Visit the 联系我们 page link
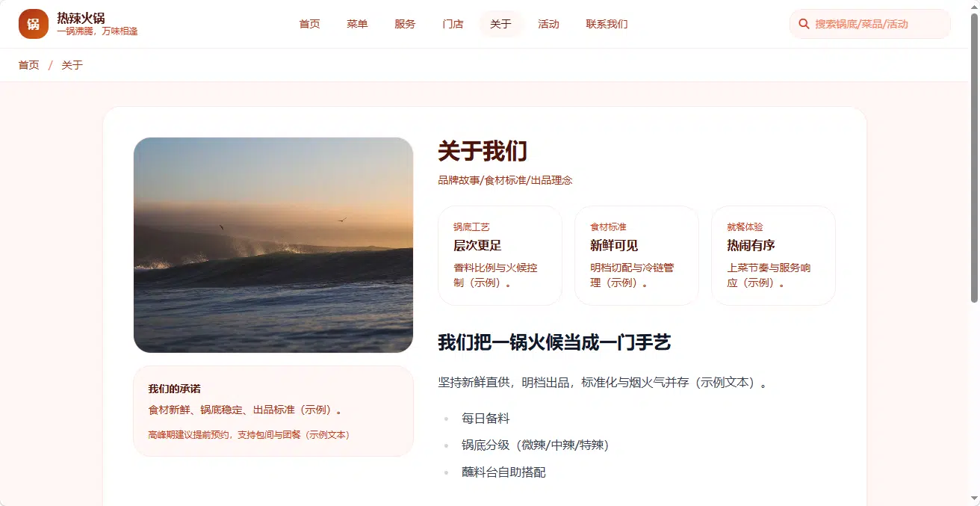This screenshot has width=980, height=506. [607, 24]
